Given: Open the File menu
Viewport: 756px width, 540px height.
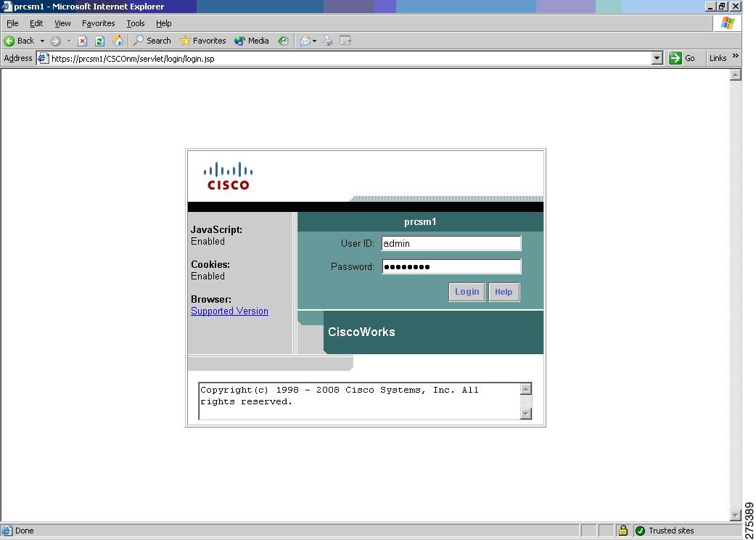Looking at the screenshot, I should click(x=12, y=23).
